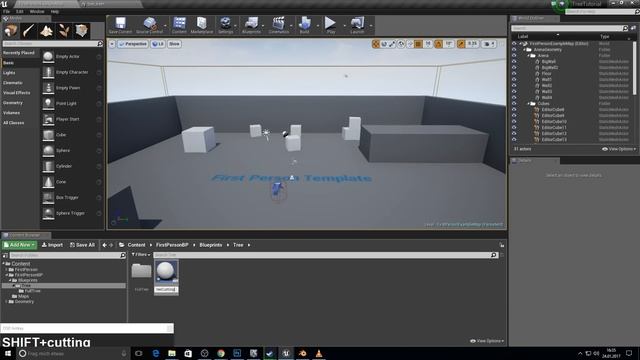Toggle scale snapping in the viewport

[x=461, y=44]
